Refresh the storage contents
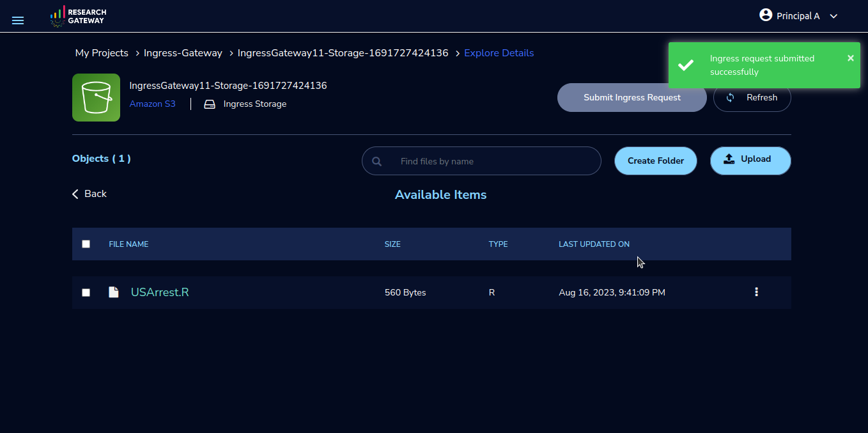Screen dimensions: 868x433 752,98
